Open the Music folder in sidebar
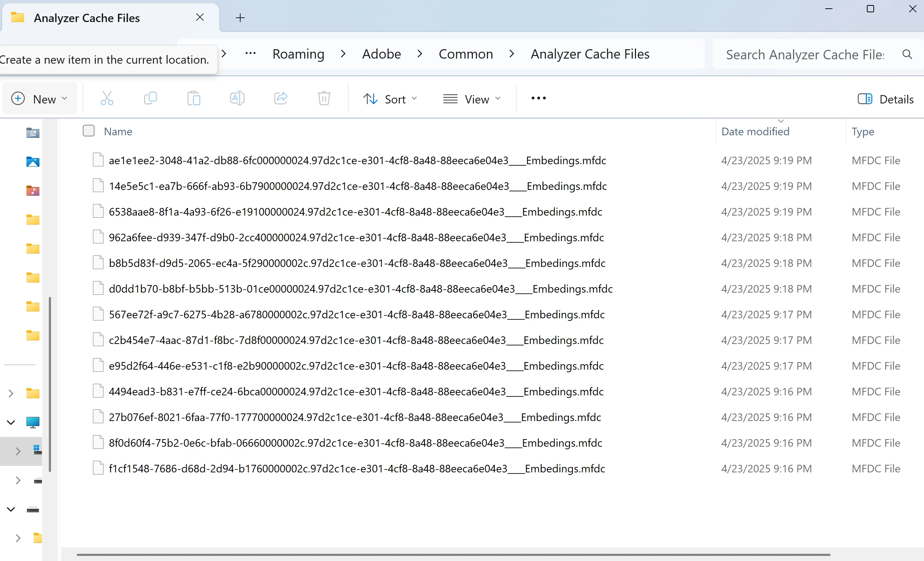The image size is (924, 561). click(33, 191)
